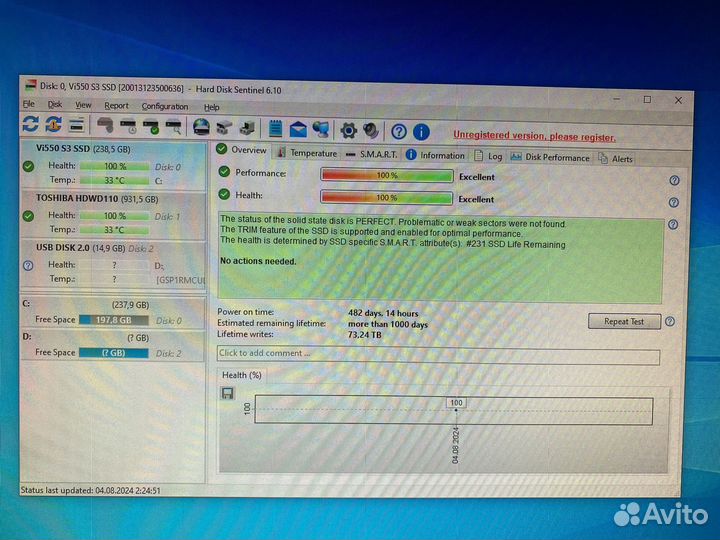Click the disk with magnifier toolbar icon
This screenshot has width=720, height=540.
pyautogui.click(x=174, y=127)
